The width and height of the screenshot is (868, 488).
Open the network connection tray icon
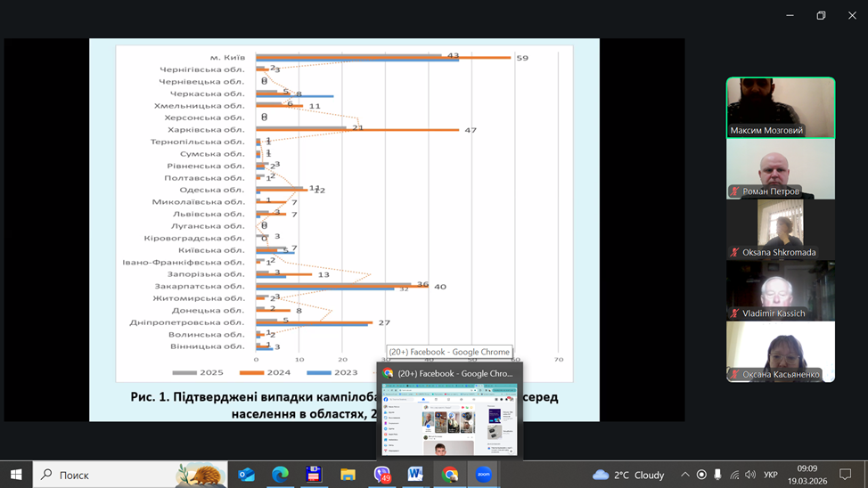733,475
